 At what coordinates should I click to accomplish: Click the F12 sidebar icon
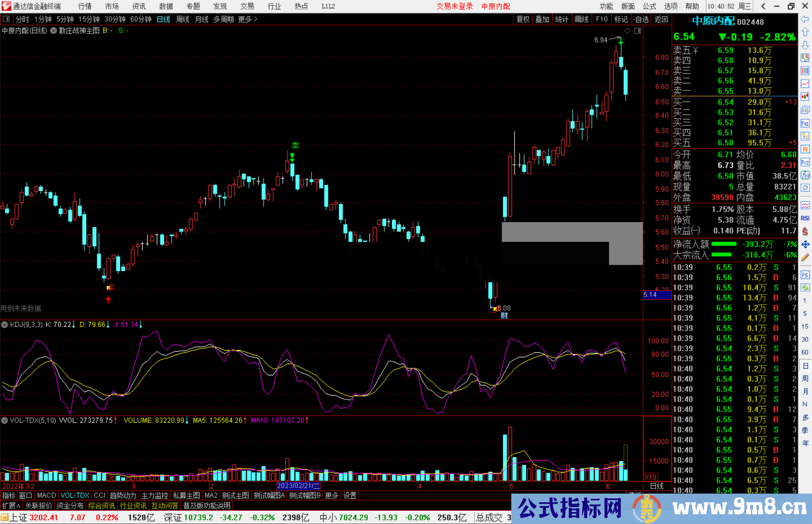point(805,162)
